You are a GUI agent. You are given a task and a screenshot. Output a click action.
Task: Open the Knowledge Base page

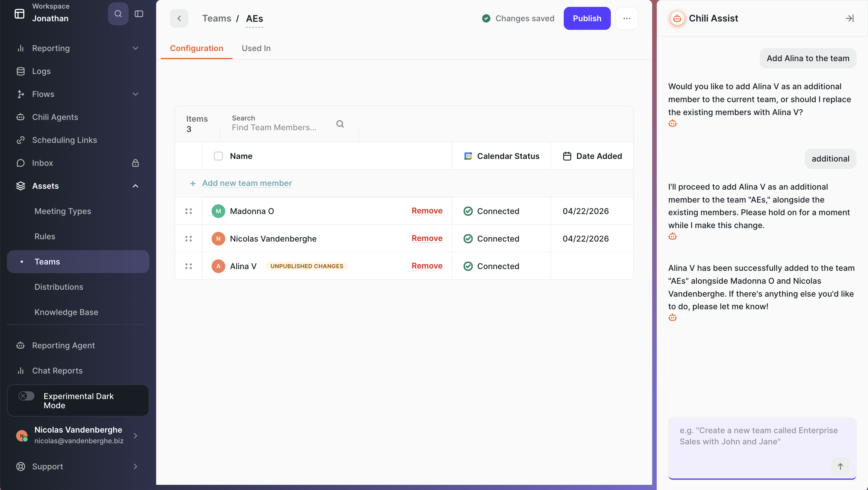tap(66, 312)
